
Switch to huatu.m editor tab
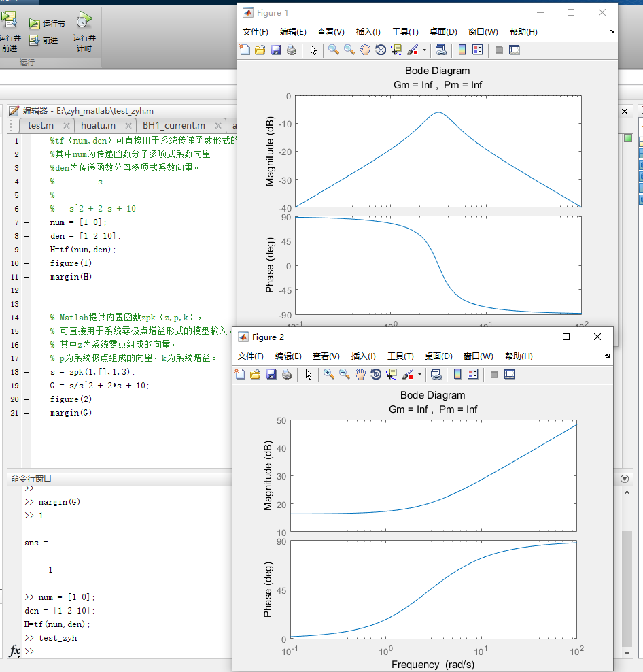98,126
